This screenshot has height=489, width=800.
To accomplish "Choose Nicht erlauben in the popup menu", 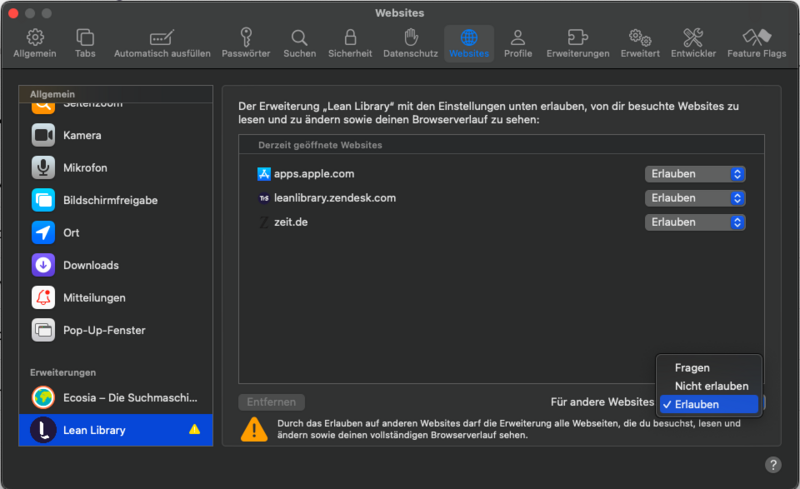I will [x=711, y=386].
